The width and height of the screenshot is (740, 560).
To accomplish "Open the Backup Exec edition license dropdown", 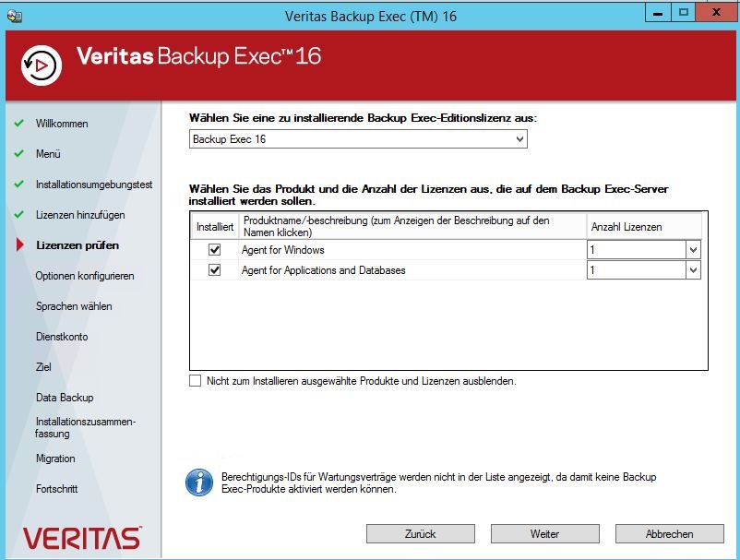I will tap(358, 139).
